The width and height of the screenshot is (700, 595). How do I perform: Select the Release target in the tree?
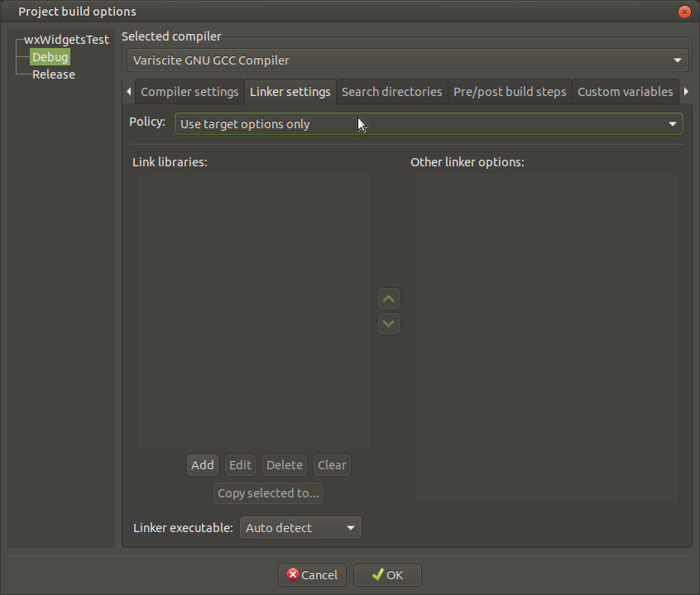tap(54, 74)
